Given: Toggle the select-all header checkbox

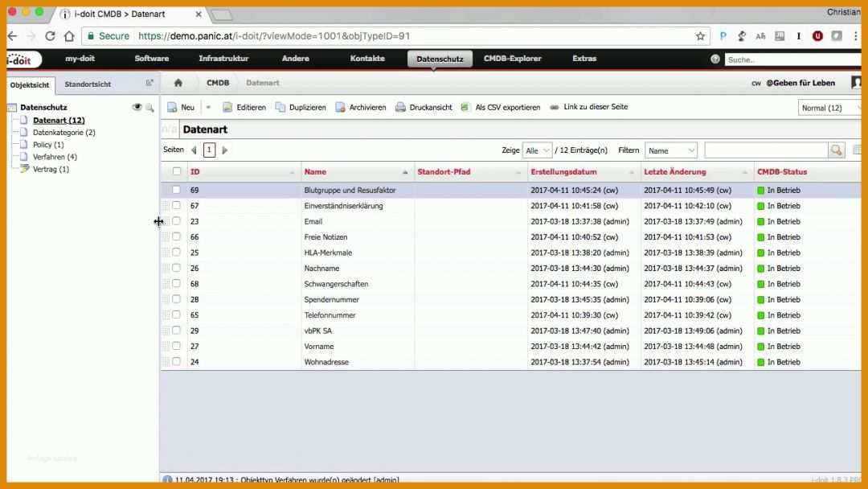Looking at the screenshot, I should pyautogui.click(x=177, y=171).
